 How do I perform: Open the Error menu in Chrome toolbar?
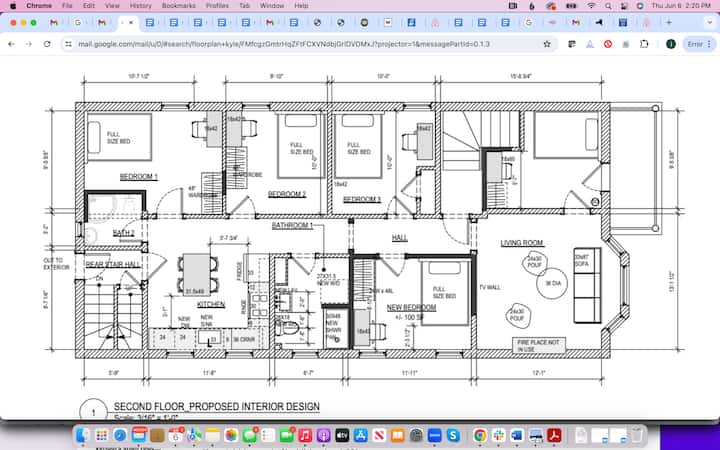695,44
